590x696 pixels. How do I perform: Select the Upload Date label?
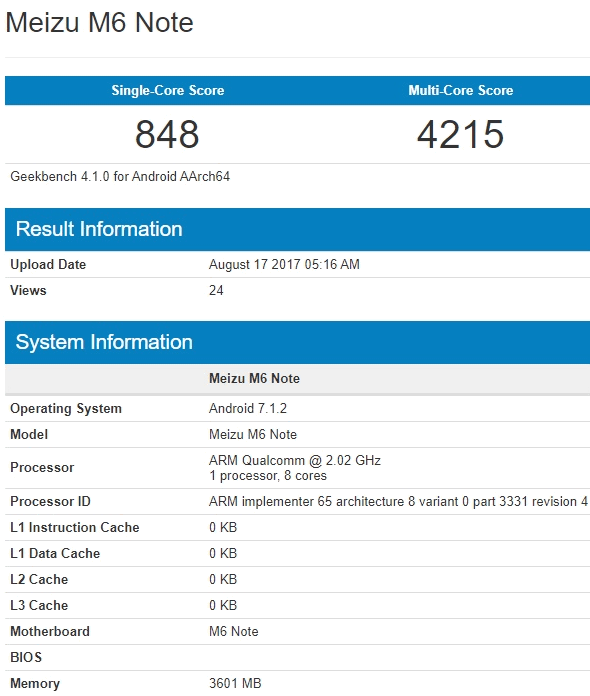(x=48, y=264)
